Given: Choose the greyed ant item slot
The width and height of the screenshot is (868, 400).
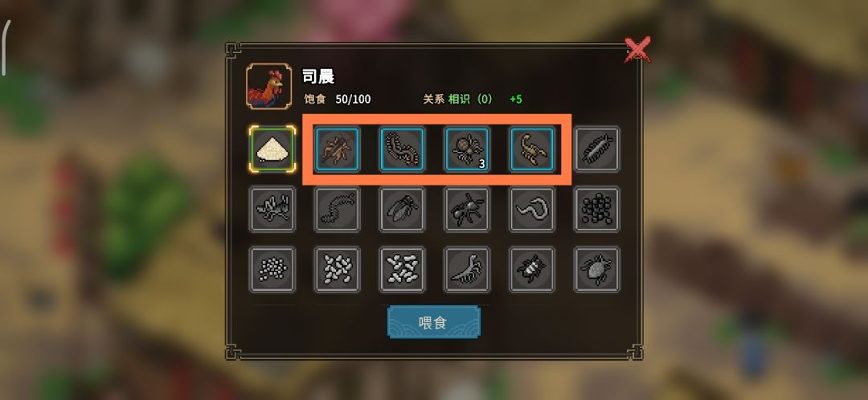Looking at the screenshot, I should 467,209.
